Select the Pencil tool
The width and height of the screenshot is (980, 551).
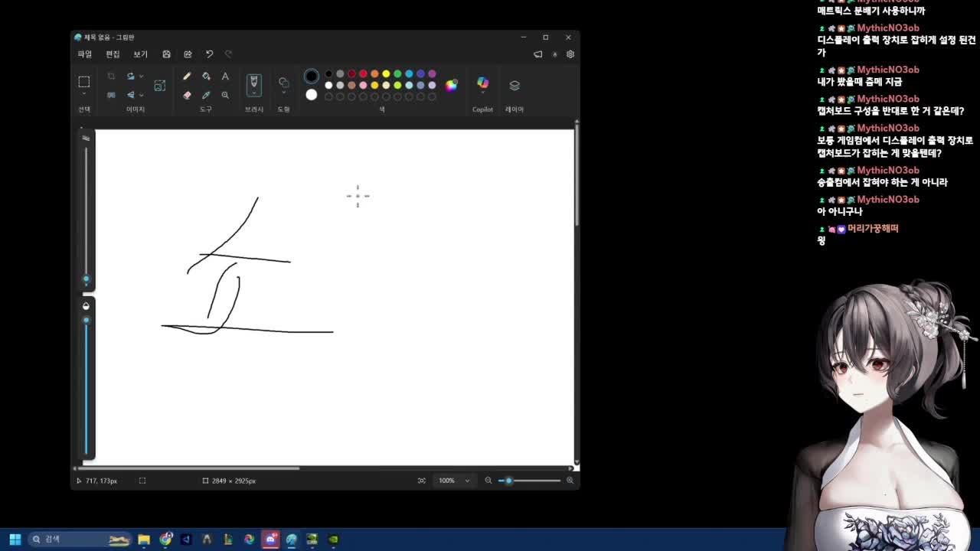(187, 76)
